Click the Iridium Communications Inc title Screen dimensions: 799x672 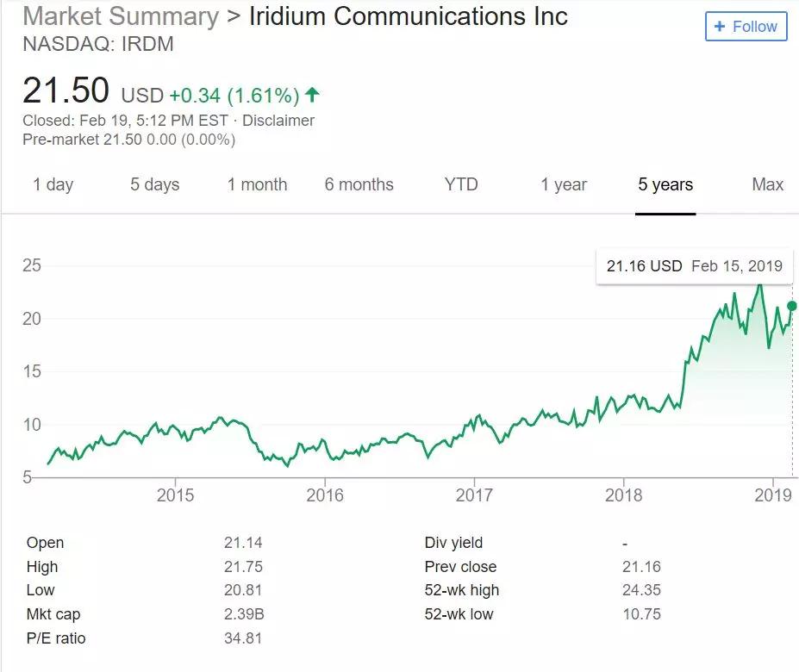[x=409, y=16]
